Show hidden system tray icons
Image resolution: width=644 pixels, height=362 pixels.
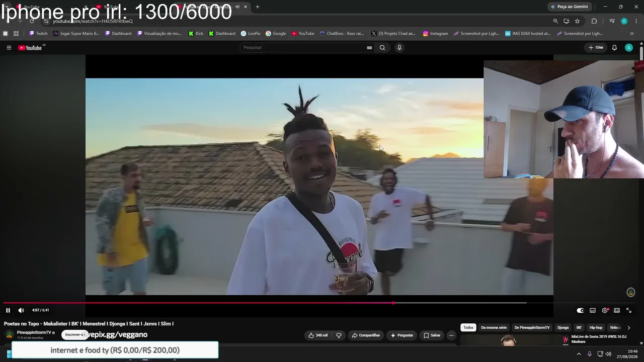tap(579, 354)
